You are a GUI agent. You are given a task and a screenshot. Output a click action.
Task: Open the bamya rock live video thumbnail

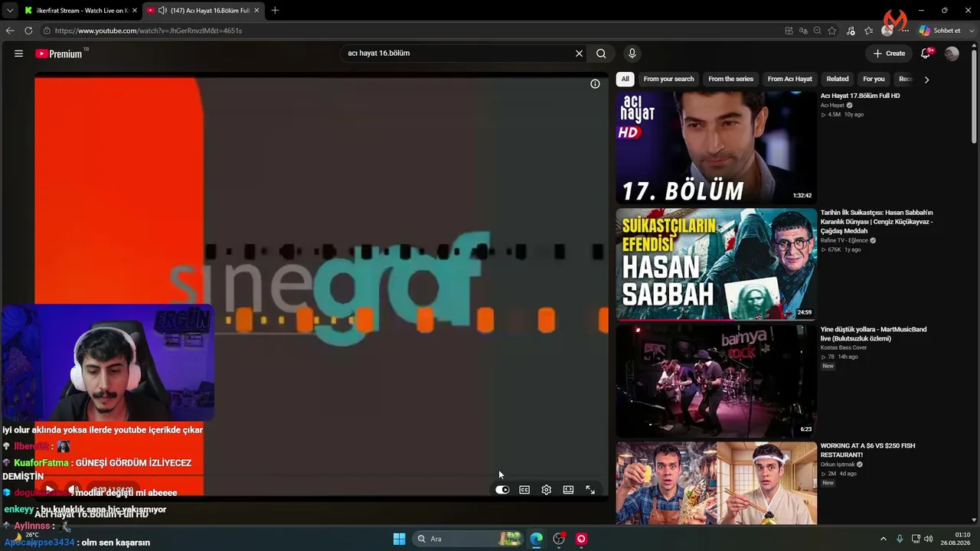coord(716,381)
